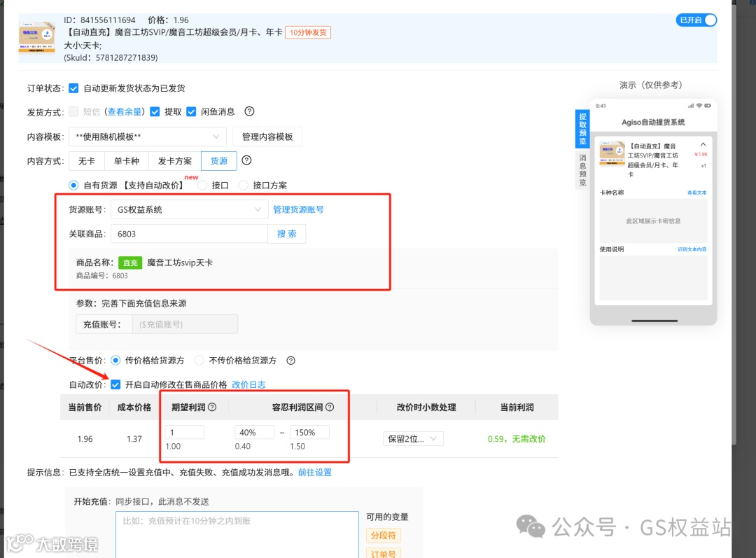The height and width of the screenshot is (558, 756).
Task: Open the 改价日志 link
Action: tap(248, 384)
